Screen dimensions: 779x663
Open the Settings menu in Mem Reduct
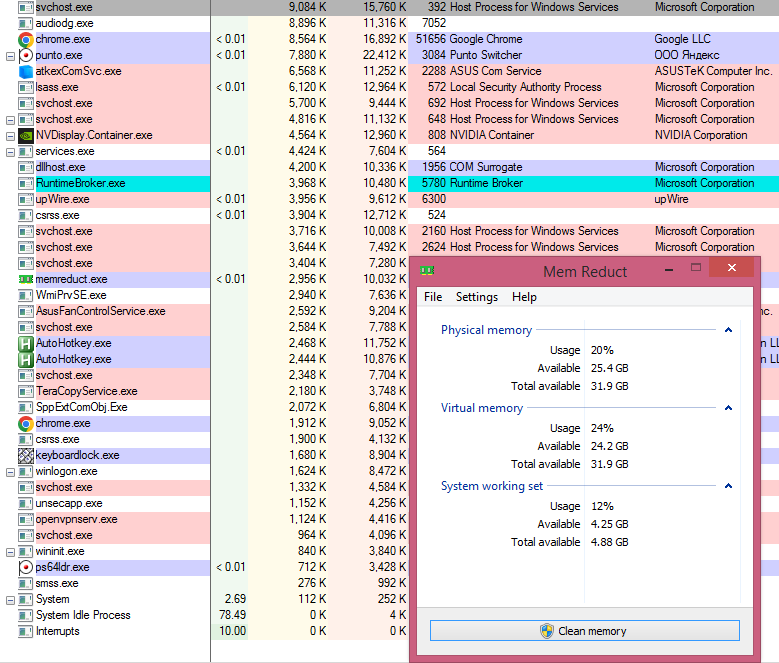pyautogui.click(x=476, y=297)
